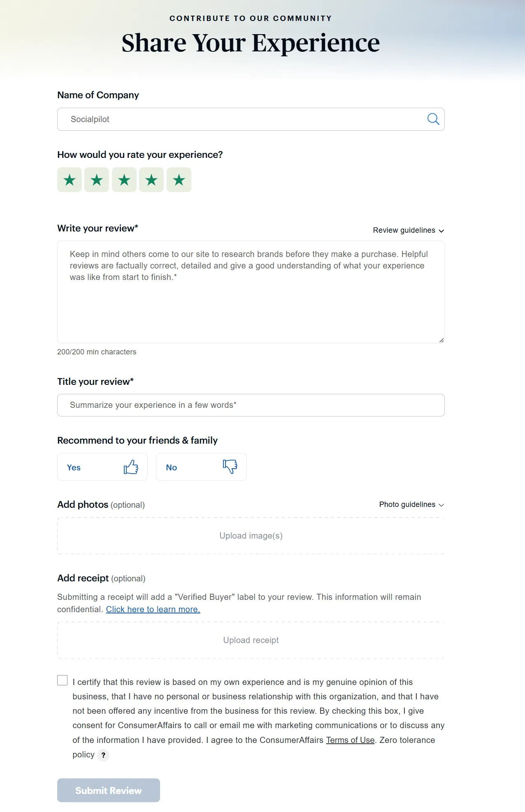Click the thumbs-up icon next to Yes
The image size is (525, 812).
pyautogui.click(x=130, y=467)
